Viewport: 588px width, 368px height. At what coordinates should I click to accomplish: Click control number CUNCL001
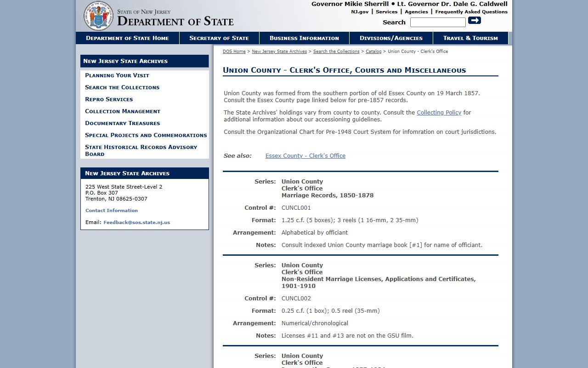click(296, 208)
